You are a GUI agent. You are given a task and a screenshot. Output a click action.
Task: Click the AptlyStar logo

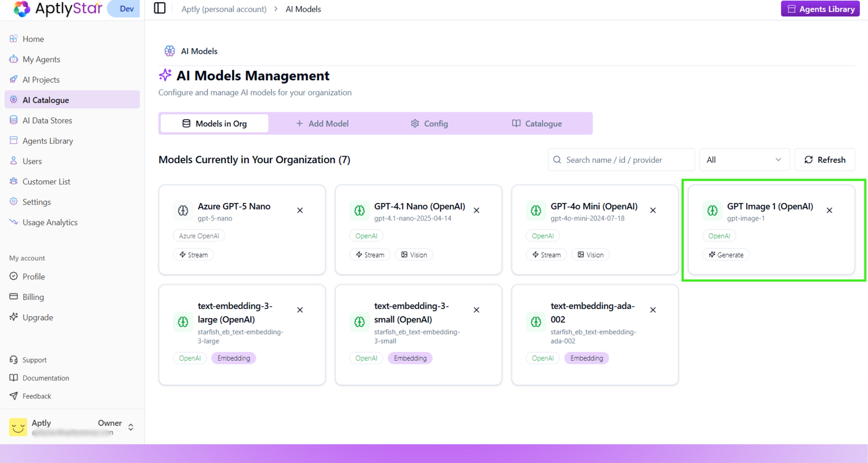click(58, 8)
